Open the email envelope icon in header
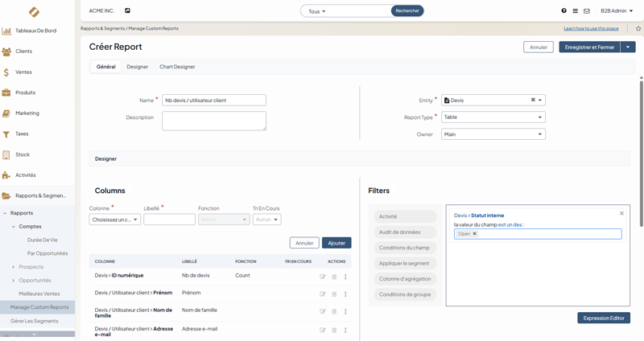Viewport: 644px width, 341px height. pyautogui.click(x=587, y=11)
